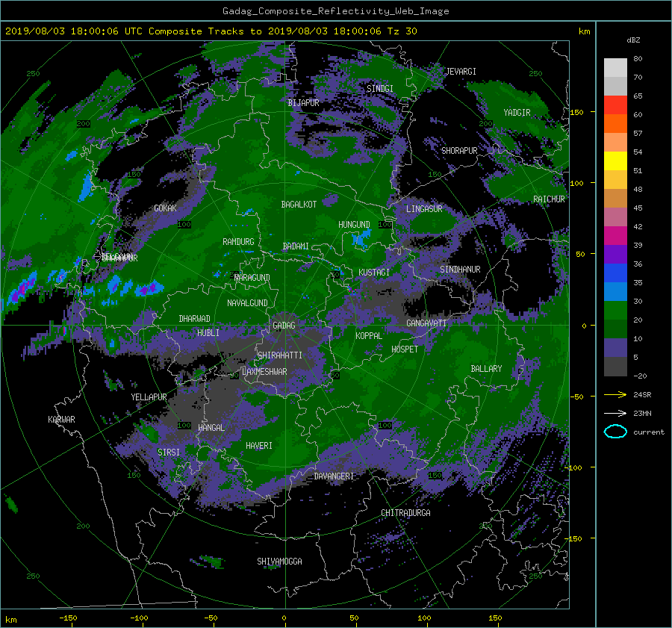Click the KOPPAL label

coord(369,336)
